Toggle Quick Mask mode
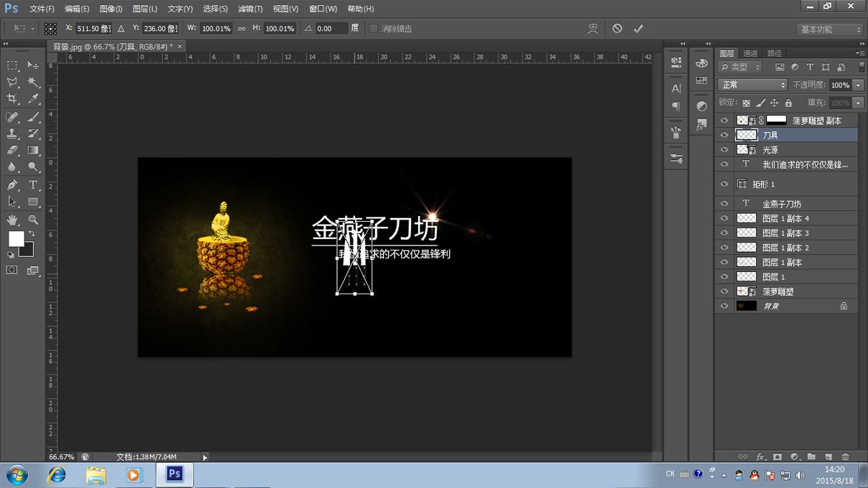Image resolution: width=868 pixels, height=488 pixels. (12, 271)
